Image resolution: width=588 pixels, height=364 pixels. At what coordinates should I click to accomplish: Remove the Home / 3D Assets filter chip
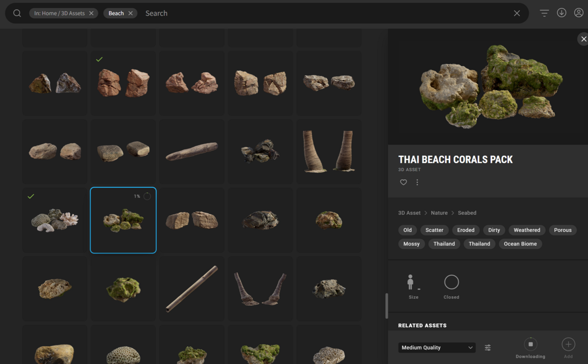point(91,13)
